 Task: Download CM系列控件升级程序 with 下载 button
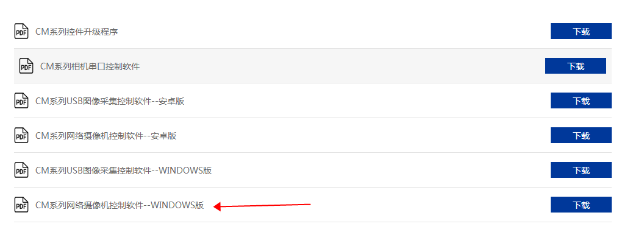coord(581,31)
